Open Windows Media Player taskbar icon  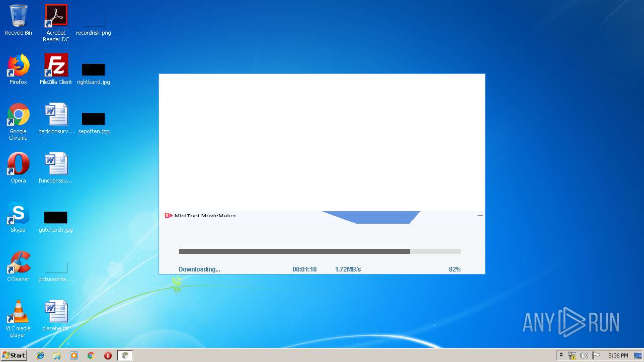(74, 355)
